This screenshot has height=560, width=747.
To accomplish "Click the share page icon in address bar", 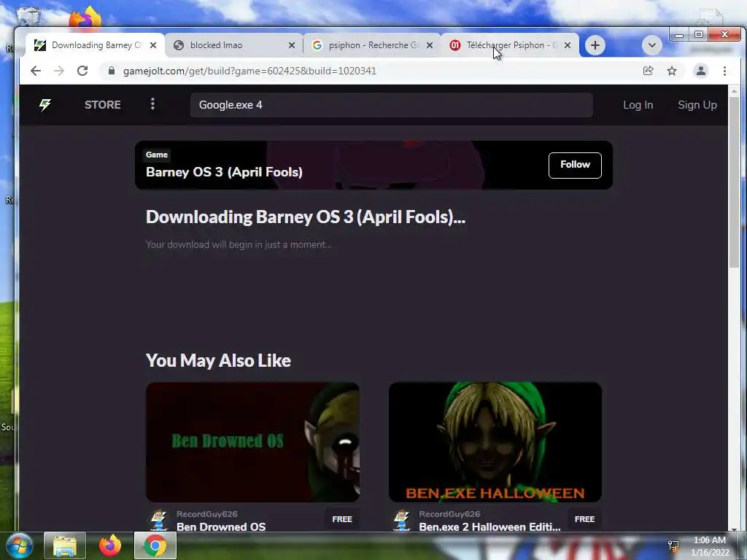I will coord(648,71).
